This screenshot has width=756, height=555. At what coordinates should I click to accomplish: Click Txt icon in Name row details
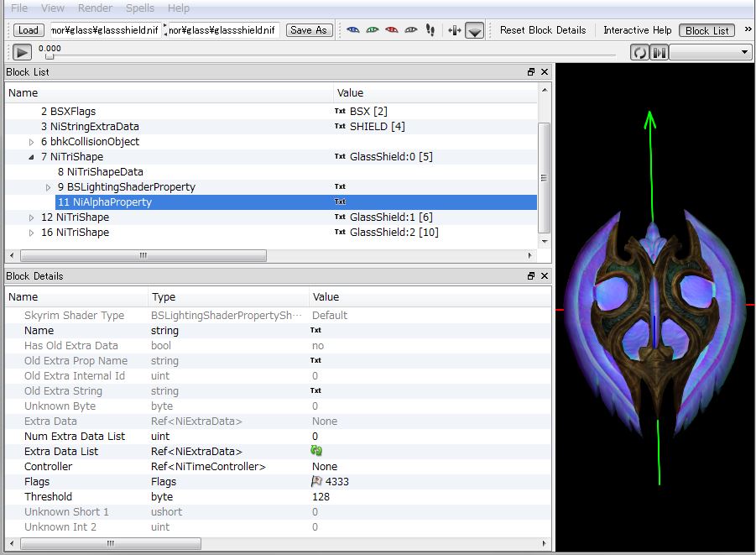coord(315,330)
